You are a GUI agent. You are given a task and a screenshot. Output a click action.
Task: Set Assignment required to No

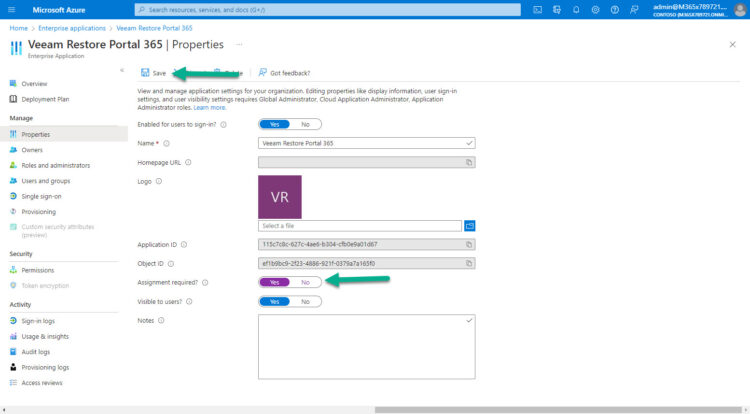coord(305,282)
